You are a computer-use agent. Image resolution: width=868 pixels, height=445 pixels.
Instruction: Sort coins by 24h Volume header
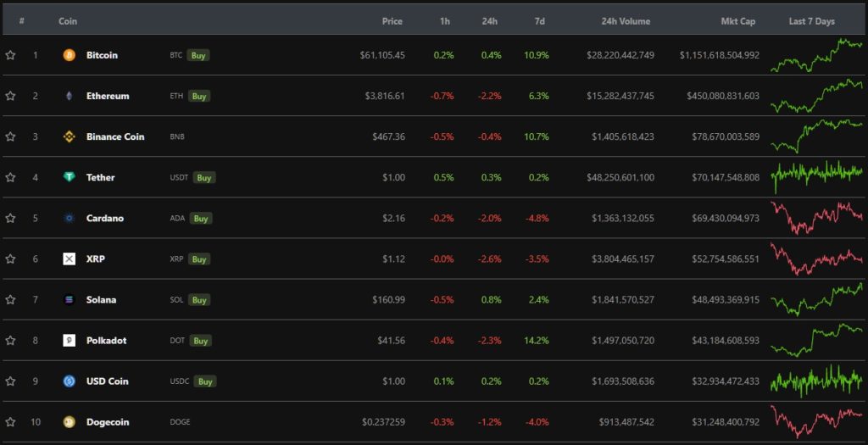pos(626,21)
